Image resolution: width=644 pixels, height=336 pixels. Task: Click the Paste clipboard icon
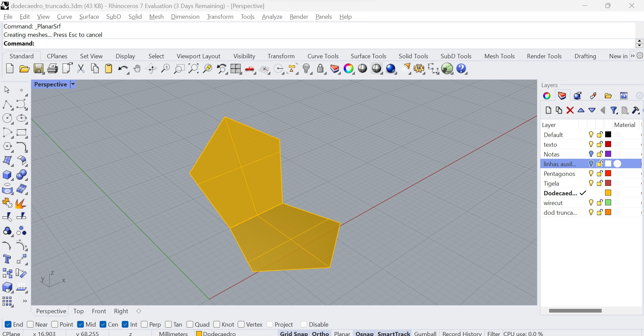[x=109, y=69]
